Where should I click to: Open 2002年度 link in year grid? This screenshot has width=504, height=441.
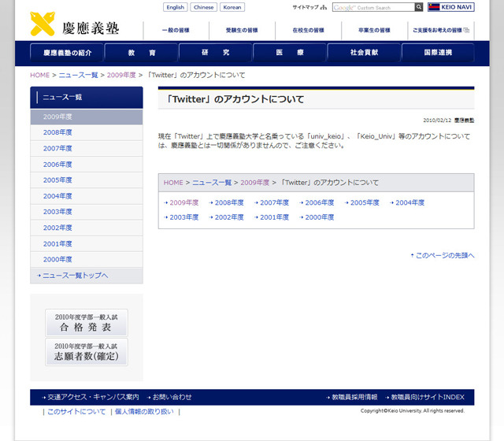click(x=229, y=217)
